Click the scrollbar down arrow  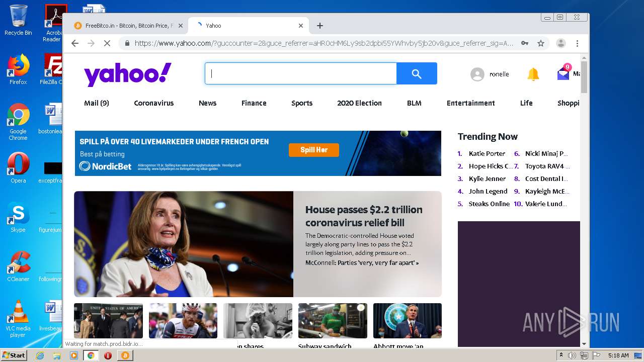click(x=584, y=344)
